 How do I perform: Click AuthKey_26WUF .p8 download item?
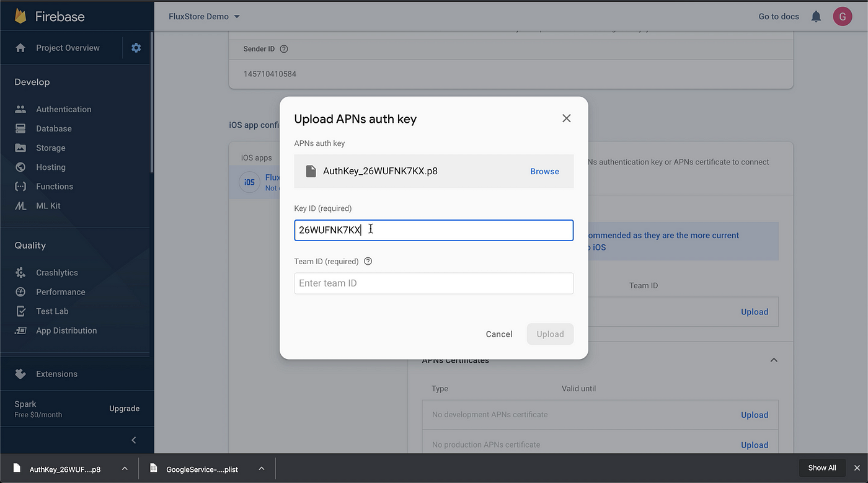click(65, 469)
